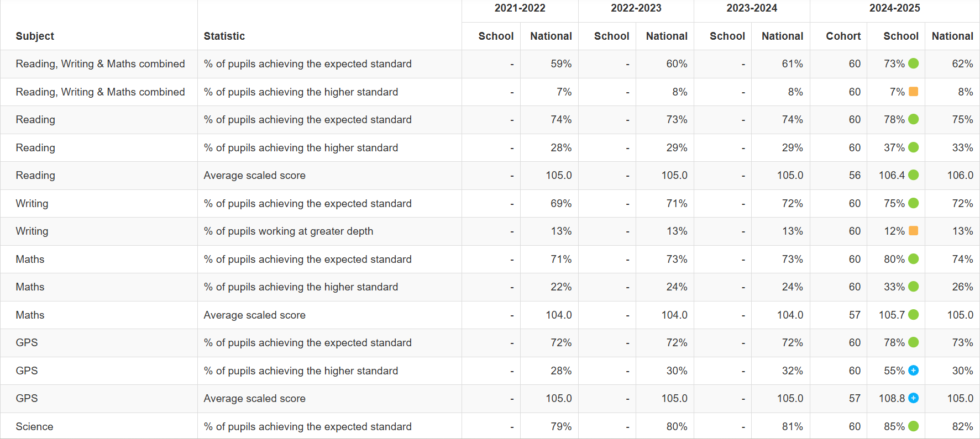Click School header under 2023-2024
The image size is (980, 439).
click(727, 36)
